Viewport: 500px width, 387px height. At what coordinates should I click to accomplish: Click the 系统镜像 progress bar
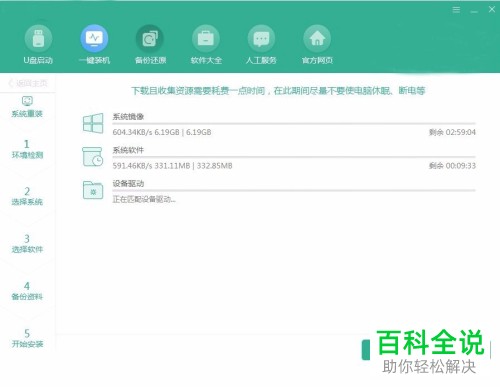click(294, 124)
